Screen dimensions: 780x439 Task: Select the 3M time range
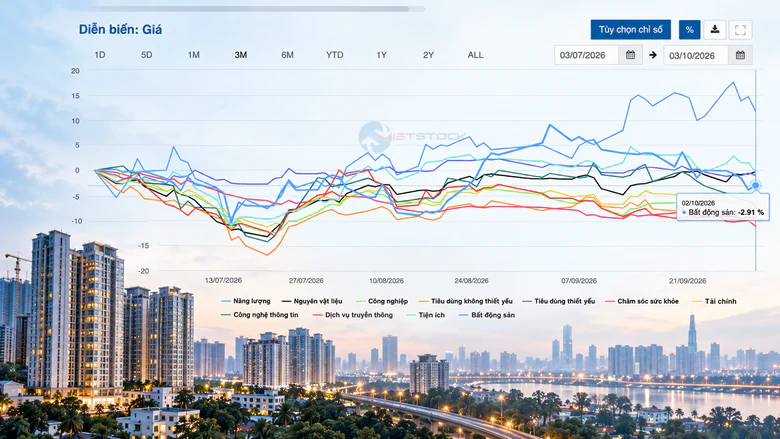click(241, 55)
